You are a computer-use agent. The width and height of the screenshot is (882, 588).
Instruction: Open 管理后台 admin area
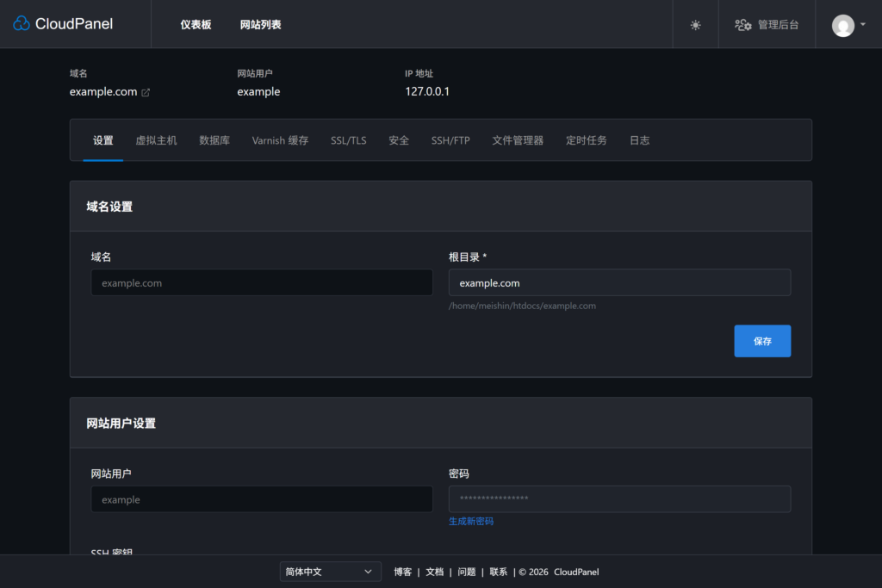click(x=767, y=25)
